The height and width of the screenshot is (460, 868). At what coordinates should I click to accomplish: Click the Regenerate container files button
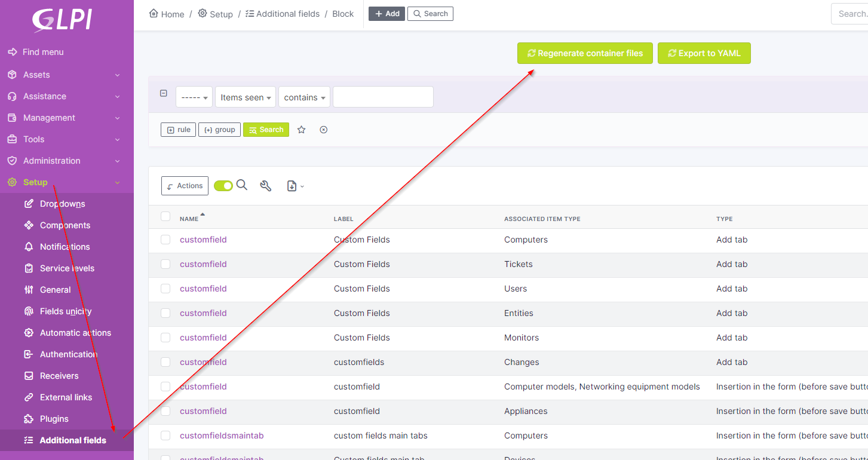584,53
